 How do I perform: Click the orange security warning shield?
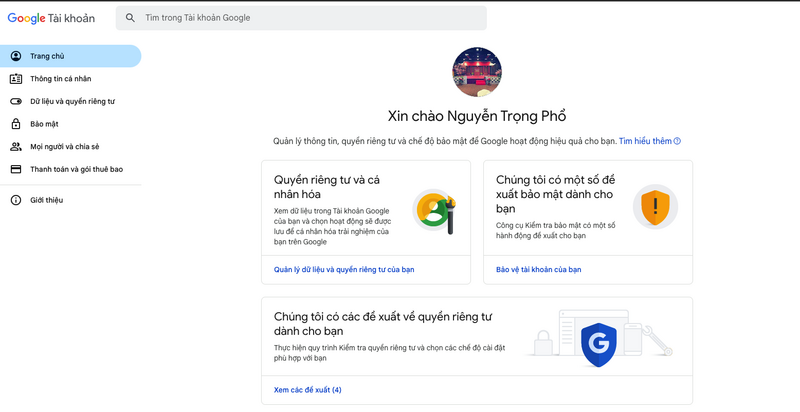coord(655,207)
